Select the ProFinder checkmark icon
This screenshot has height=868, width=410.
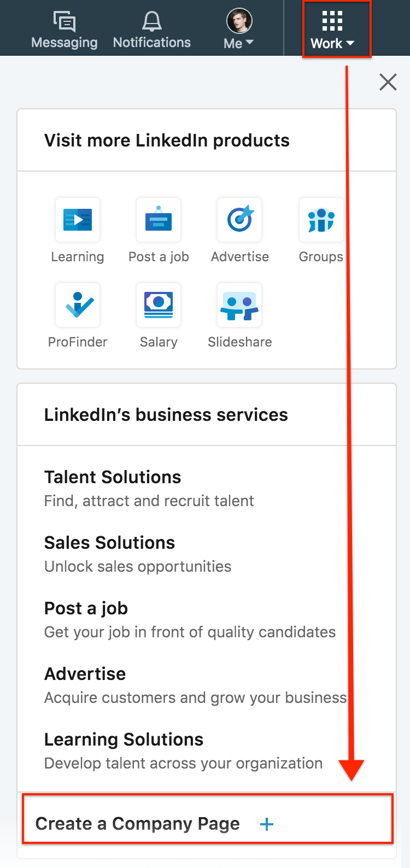(x=77, y=305)
